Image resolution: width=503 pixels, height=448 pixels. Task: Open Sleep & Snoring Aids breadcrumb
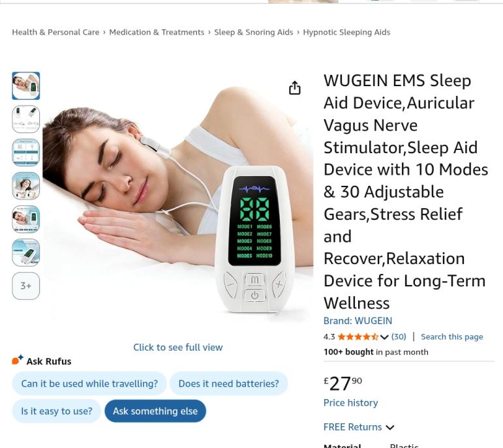[253, 33]
